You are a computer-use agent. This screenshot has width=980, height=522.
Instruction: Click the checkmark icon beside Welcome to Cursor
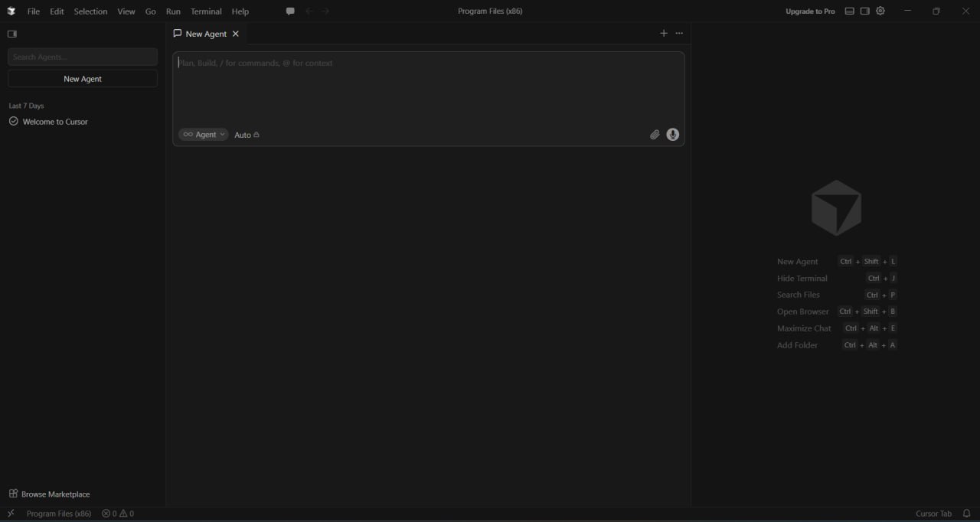(x=13, y=122)
